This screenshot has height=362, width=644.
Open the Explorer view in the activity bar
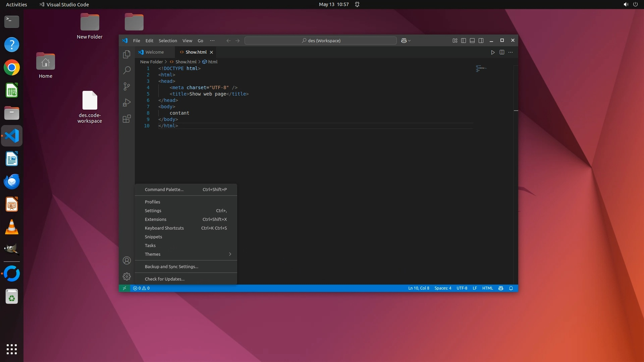point(126,54)
